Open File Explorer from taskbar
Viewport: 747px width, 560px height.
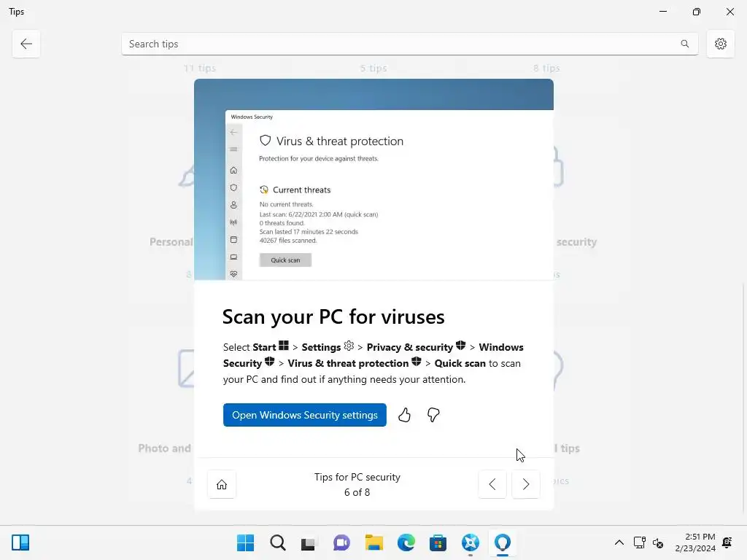(x=374, y=542)
